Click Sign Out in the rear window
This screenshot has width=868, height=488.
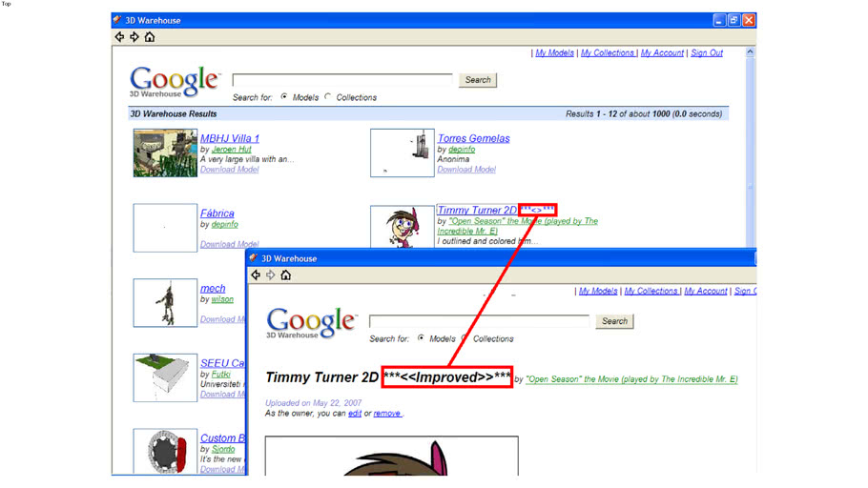tap(707, 53)
